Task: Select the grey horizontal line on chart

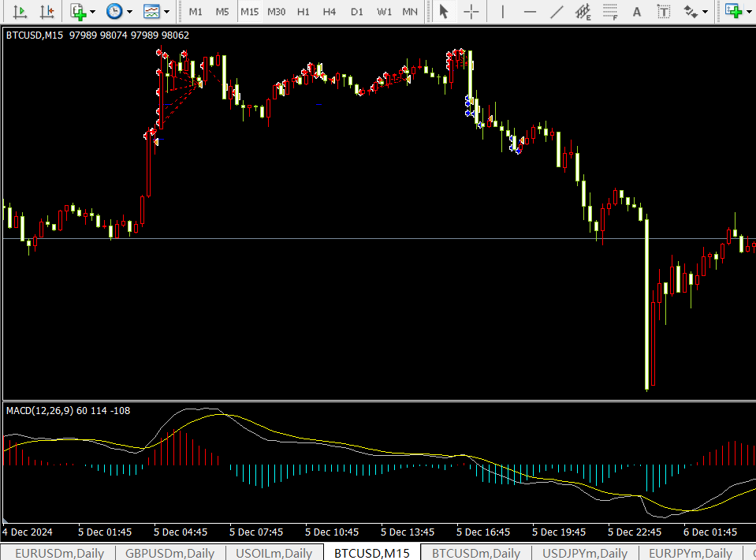Action: [379, 238]
